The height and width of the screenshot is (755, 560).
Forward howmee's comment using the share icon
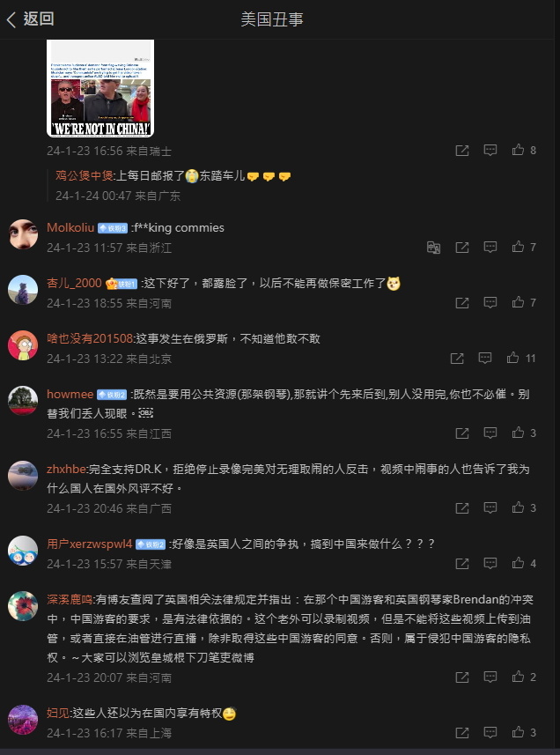coord(462,433)
